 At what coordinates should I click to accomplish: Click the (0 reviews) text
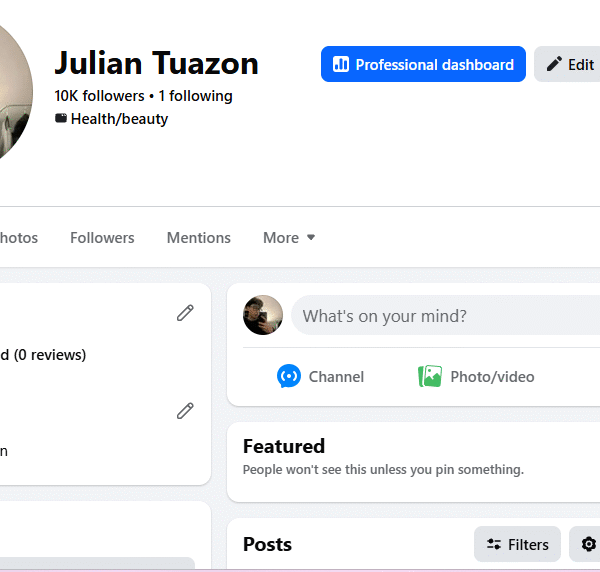[x=50, y=355]
